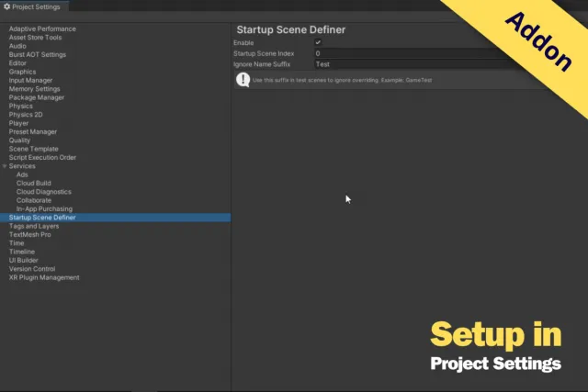Open Adaptive Performance settings
Screen dimensions: 588x392
(42, 28)
